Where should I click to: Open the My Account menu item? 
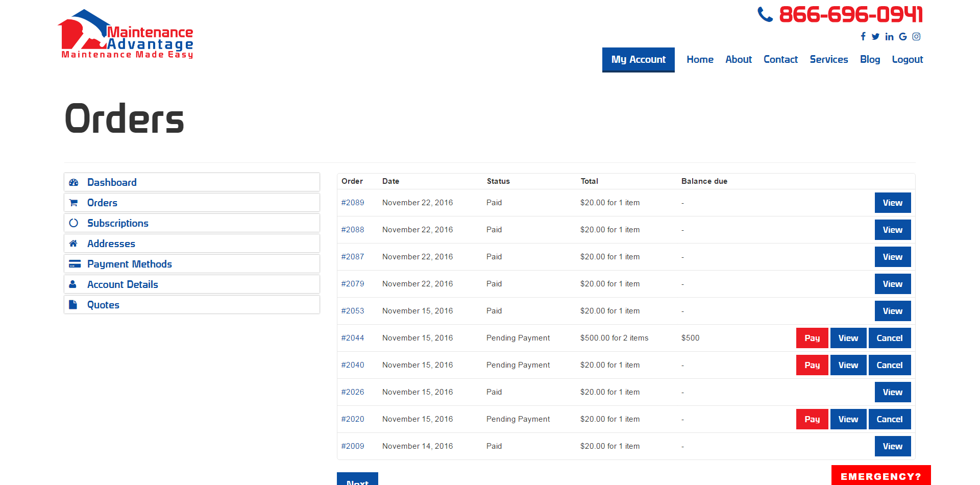coord(639,60)
